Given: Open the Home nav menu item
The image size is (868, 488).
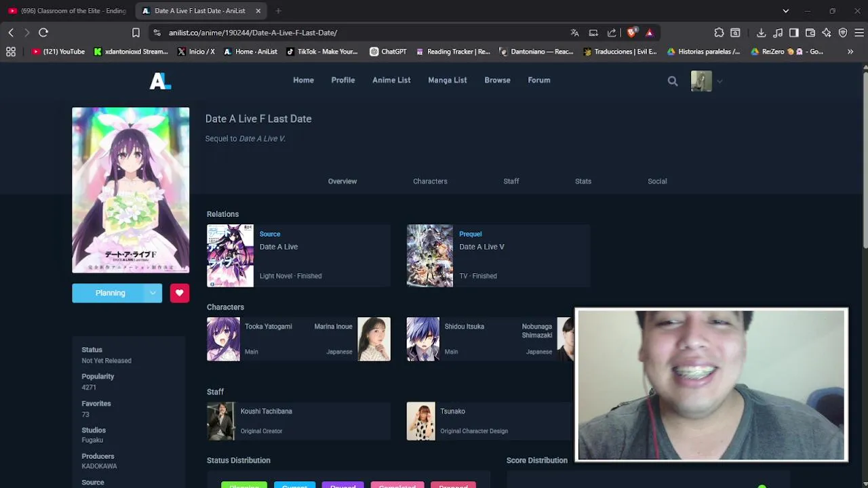Looking at the screenshot, I should [303, 80].
